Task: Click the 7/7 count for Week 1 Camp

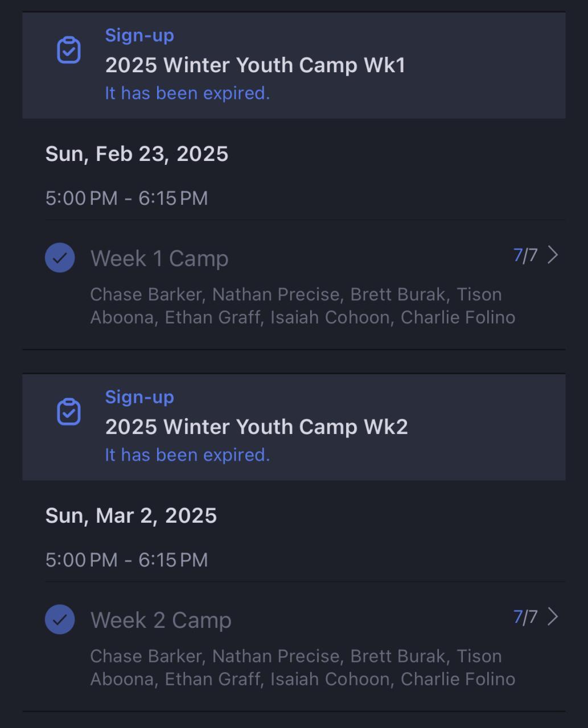Action: tap(525, 255)
